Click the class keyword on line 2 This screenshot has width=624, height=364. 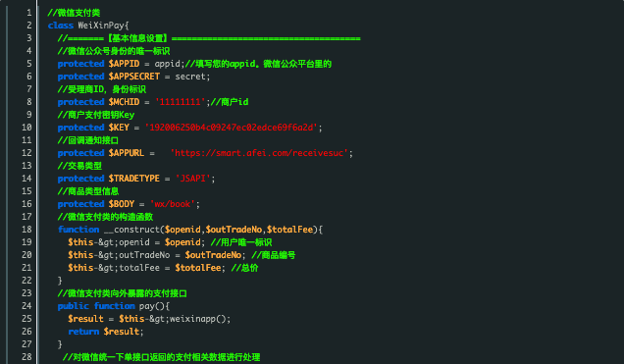[61, 26]
